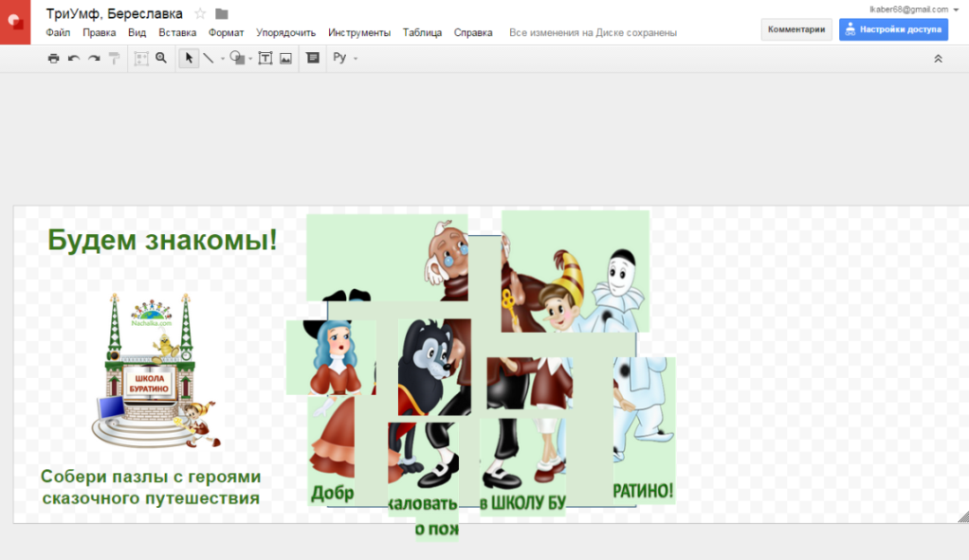Undo the last action
Viewport: 969px width, 560px height.
coord(74,59)
